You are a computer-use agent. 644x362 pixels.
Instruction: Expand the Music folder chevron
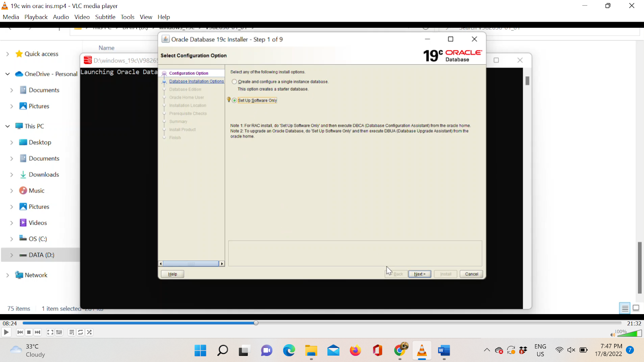pyautogui.click(x=11, y=191)
